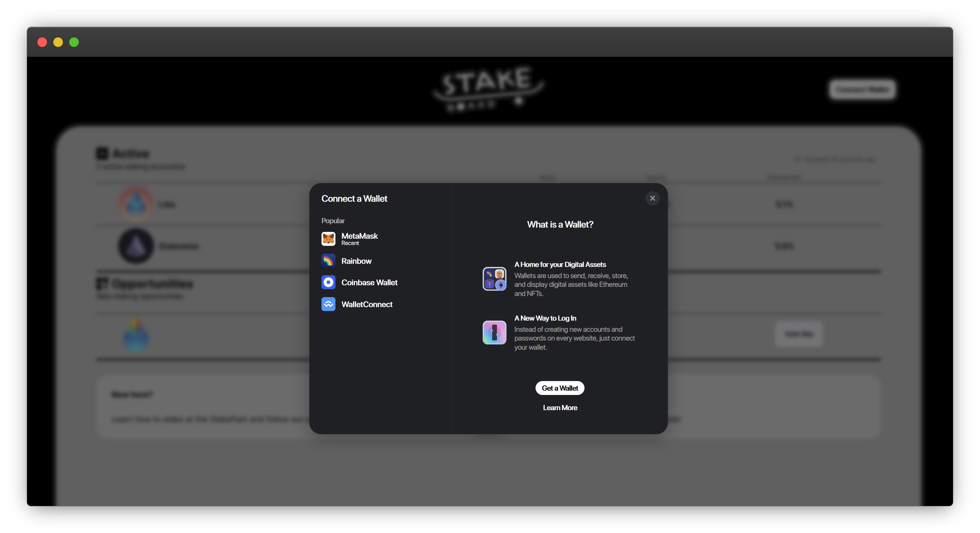Viewport: 980px width, 533px height.
Task: Click the StakeBoard skateboard logo
Action: pos(488,89)
